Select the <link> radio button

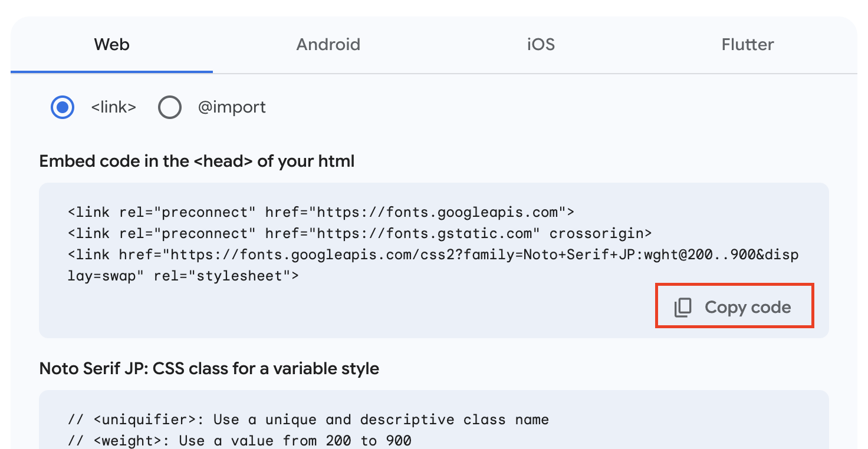click(63, 107)
